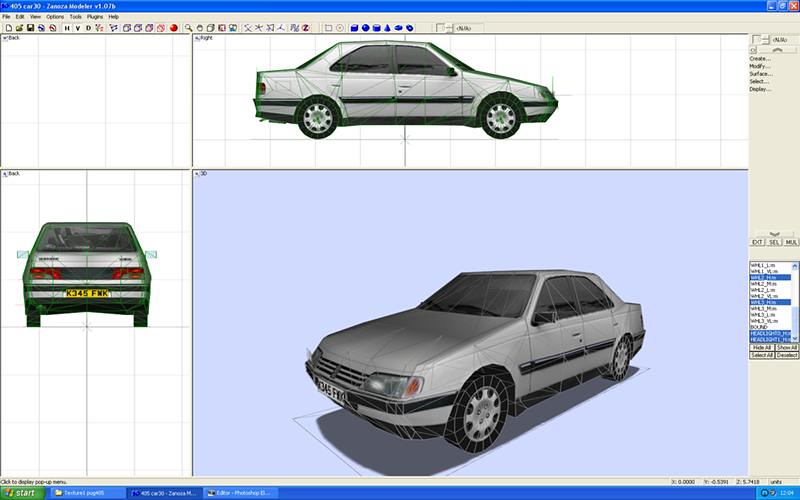Click the blue sphere primitive icon

pos(365,28)
